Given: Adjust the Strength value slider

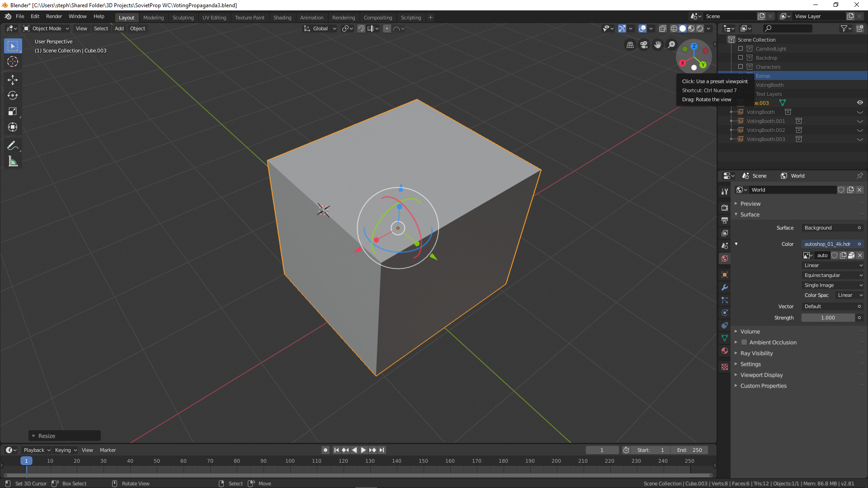Looking at the screenshot, I should 828,318.
